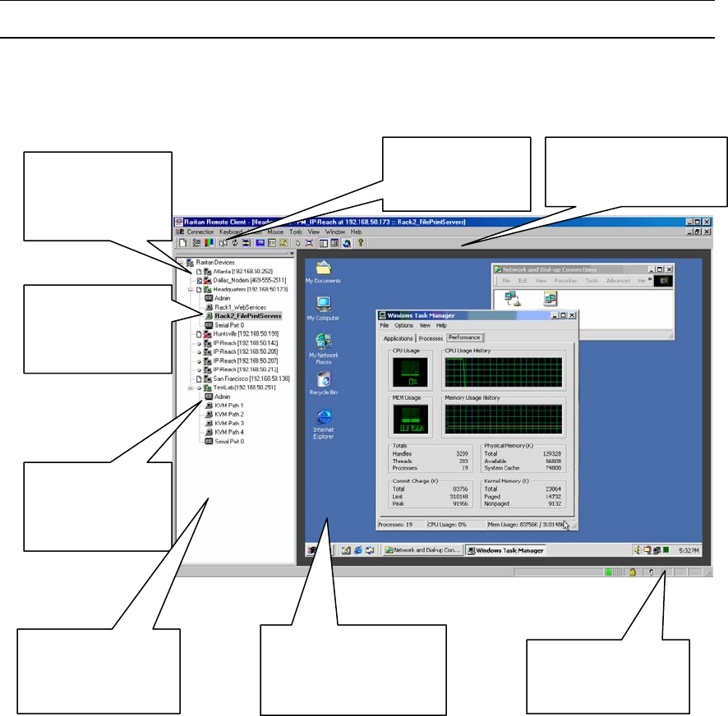Toggle the navigator pane layout icon
The height and width of the screenshot is (716, 728).
click(x=324, y=243)
